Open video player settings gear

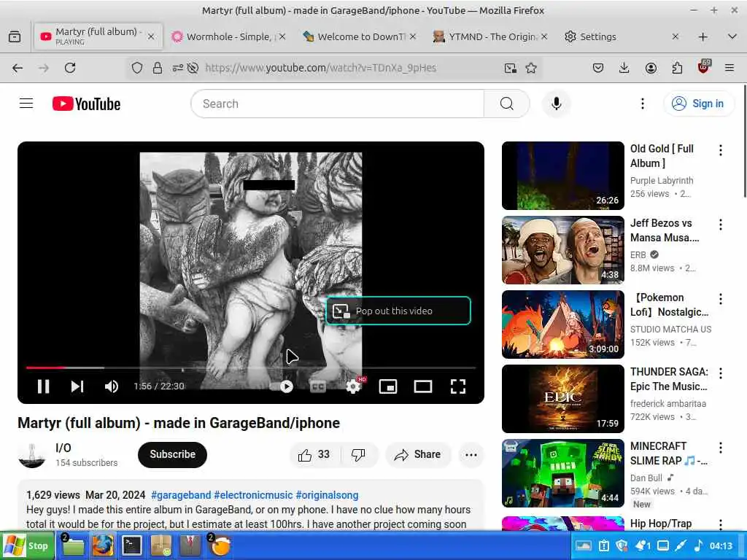[x=354, y=386]
